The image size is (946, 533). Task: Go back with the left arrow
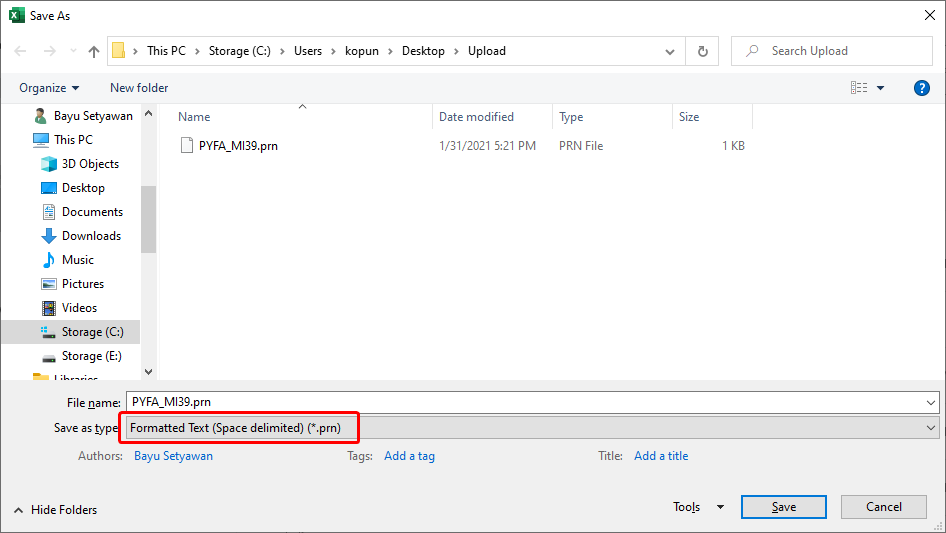pos(20,51)
